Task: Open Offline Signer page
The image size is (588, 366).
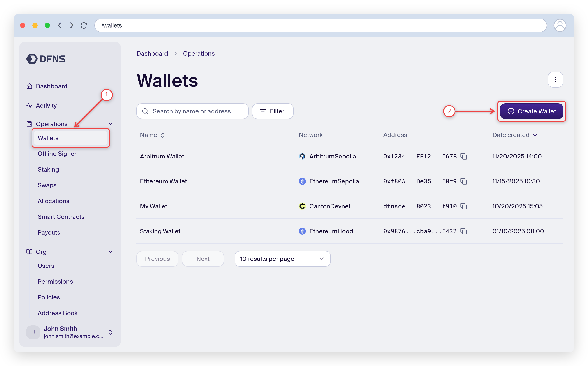Action: 57,154
